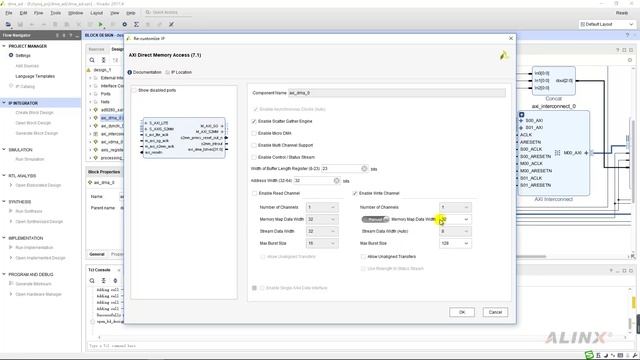Collapse the SYNTHESIS section
This screenshot has width=640, height=360.
[4, 202]
